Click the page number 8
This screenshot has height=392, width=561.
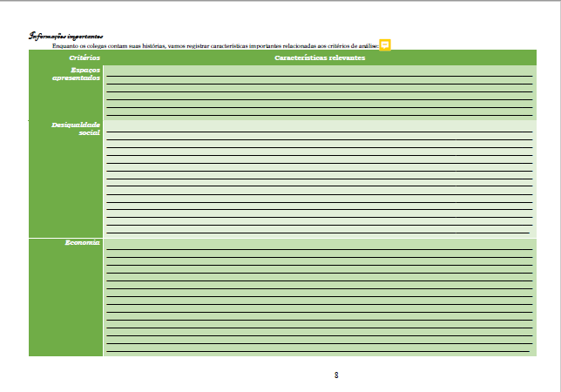pos(336,375)
